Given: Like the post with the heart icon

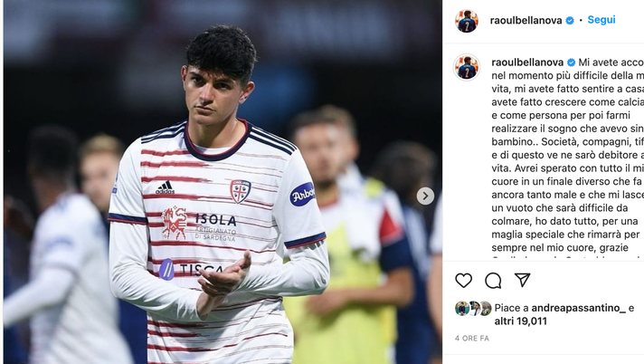Looking at the screenshot, I should pyautogui.click(x=463, y=281).
